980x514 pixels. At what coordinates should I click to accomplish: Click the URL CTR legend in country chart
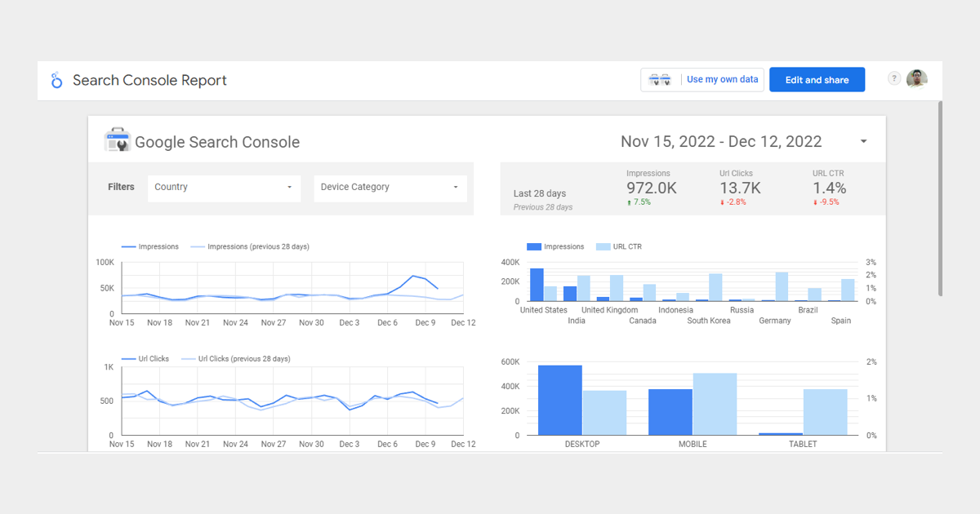click(619, 246)
